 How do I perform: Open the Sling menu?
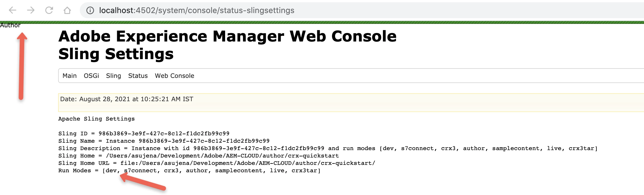[x=113, y=76]
